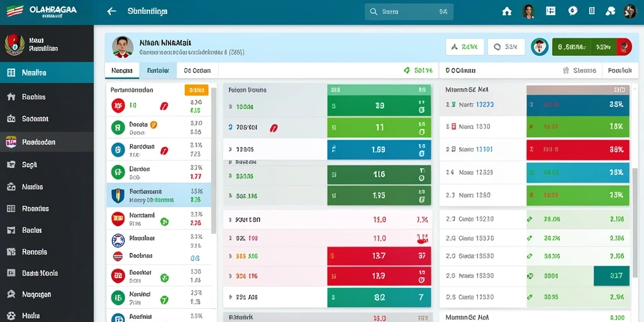The width and height of the screenshot is (644, 322).
Task: Open the Sbrome filter with trash icon
Action: tap(579, 70)
